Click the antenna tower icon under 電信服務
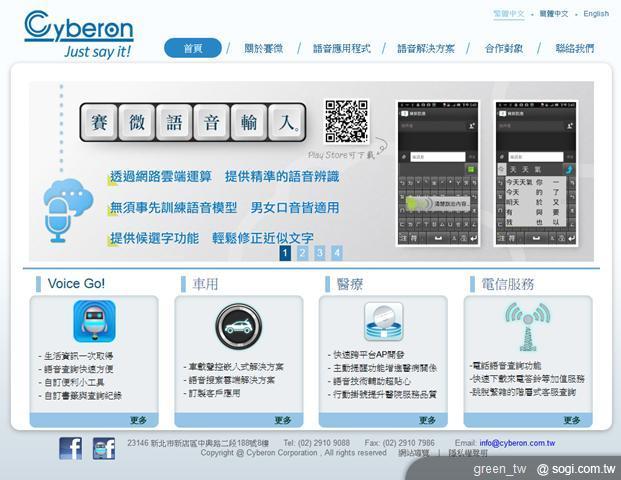Image resolution: width=621 pixels, height=480 pixels. (528, 327)
